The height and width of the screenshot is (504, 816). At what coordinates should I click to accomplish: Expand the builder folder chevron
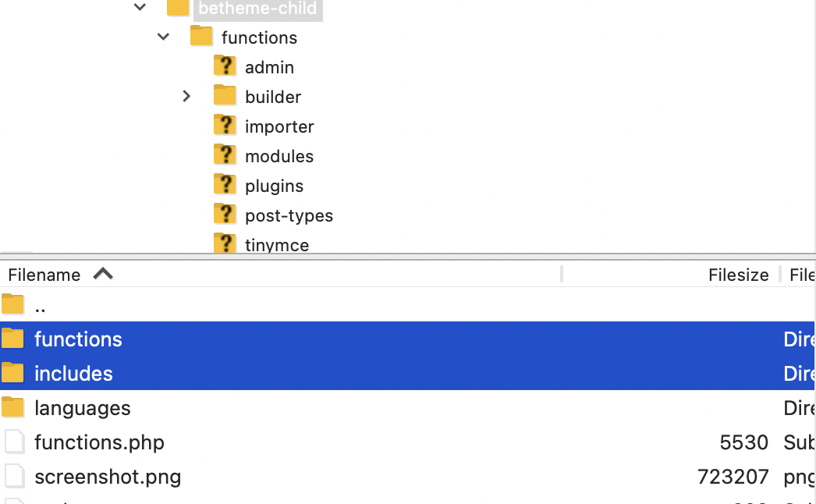pos(186,96)
